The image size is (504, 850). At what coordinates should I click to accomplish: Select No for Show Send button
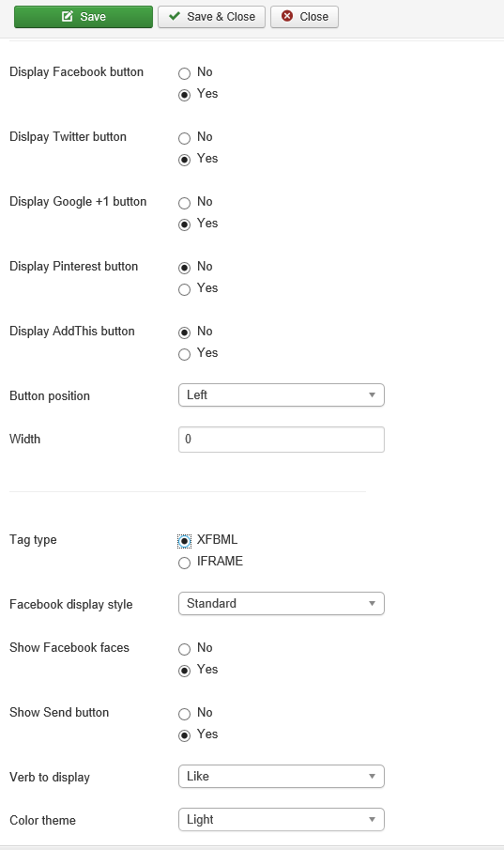tap(184, 714)
